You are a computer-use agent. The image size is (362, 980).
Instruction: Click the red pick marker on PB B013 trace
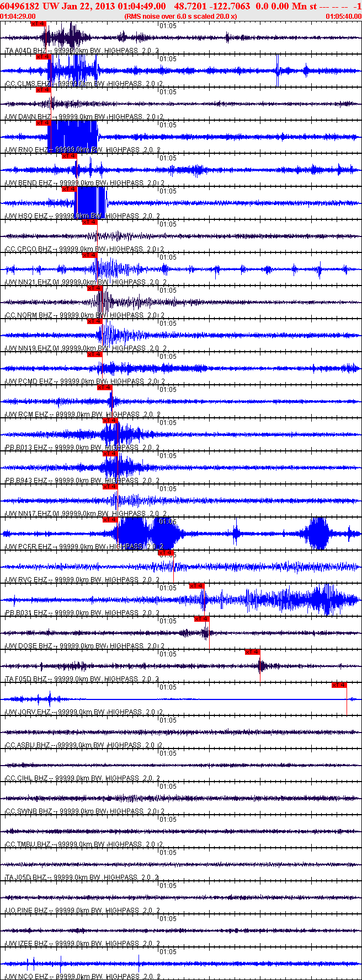click(110, 421)
